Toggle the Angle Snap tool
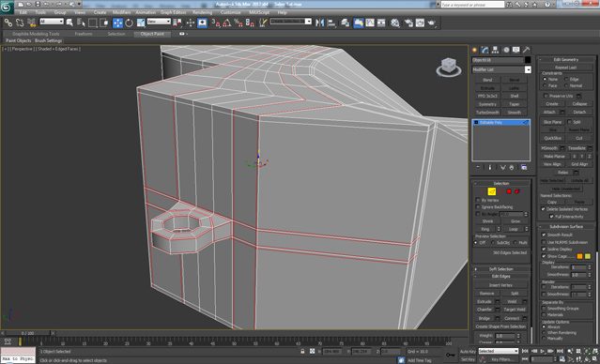The width and height of the screenshot is (600, 364). coord(227,23)
